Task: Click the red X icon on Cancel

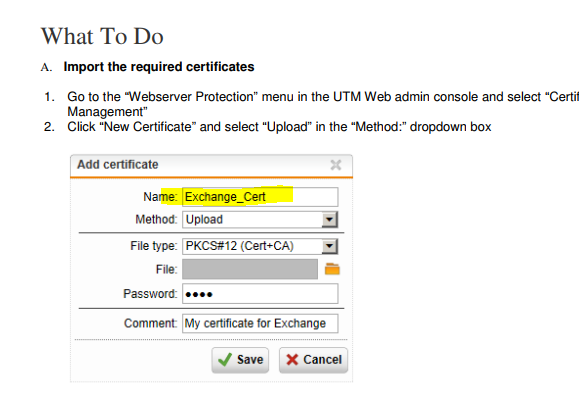Action: [x=292, y=359]
